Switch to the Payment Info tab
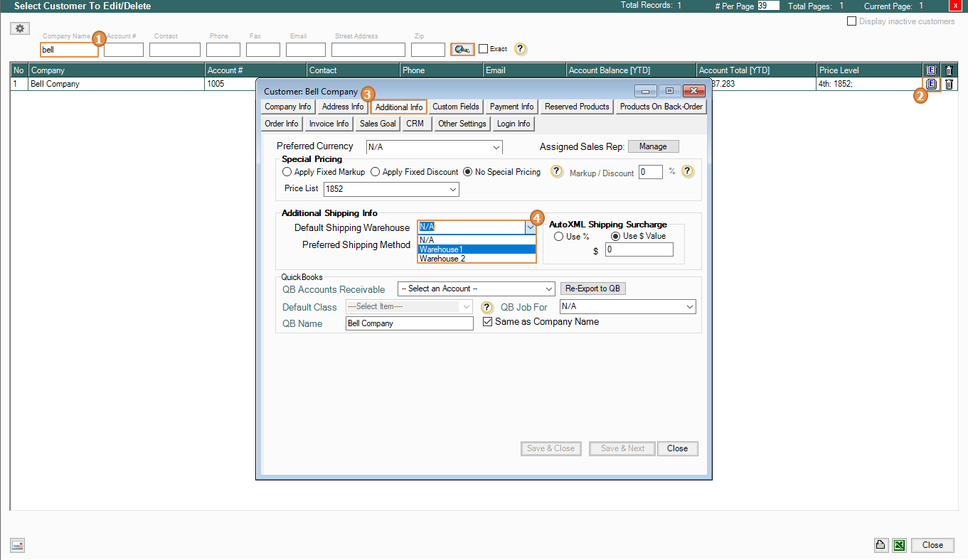Screen dimensions: 968x560 (511, 107)
